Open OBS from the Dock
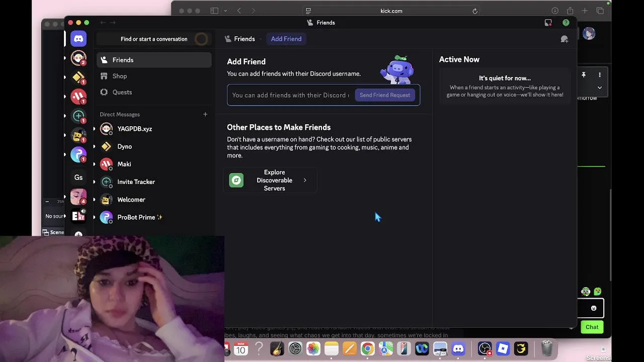This screenshot has height=362, width=644. [485, 348]
